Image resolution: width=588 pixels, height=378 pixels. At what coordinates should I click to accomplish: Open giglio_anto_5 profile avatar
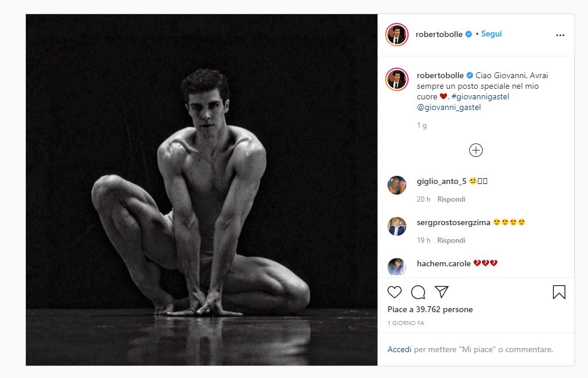click(x=397, y=185)
